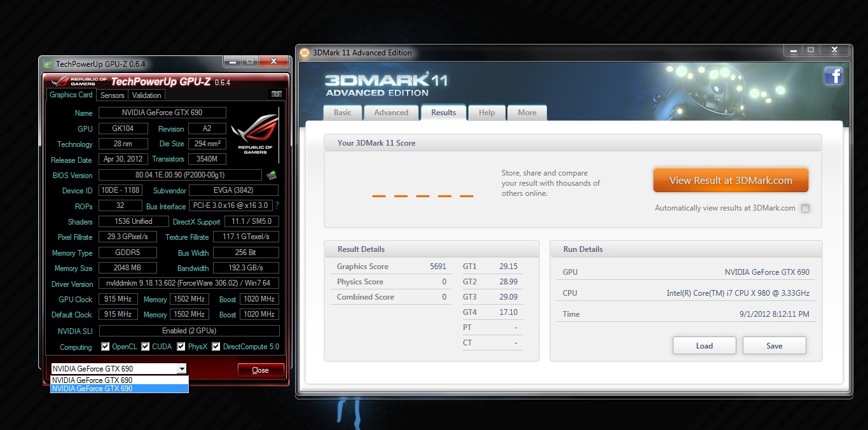Click the Texture Fillrate 117.1 GTexel/s field
Screen dimensions: 868x430
click(x=246, y=237)
